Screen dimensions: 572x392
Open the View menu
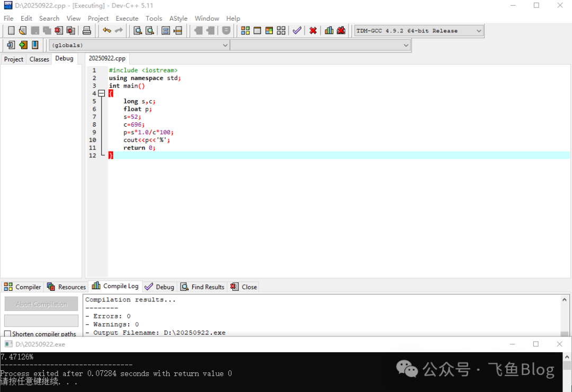tap(73, 18)
